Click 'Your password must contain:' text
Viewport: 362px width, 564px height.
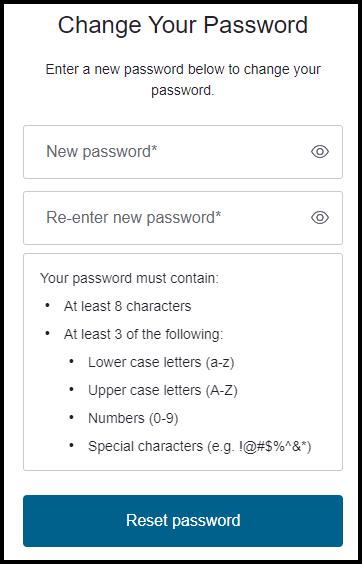(129, 278)
